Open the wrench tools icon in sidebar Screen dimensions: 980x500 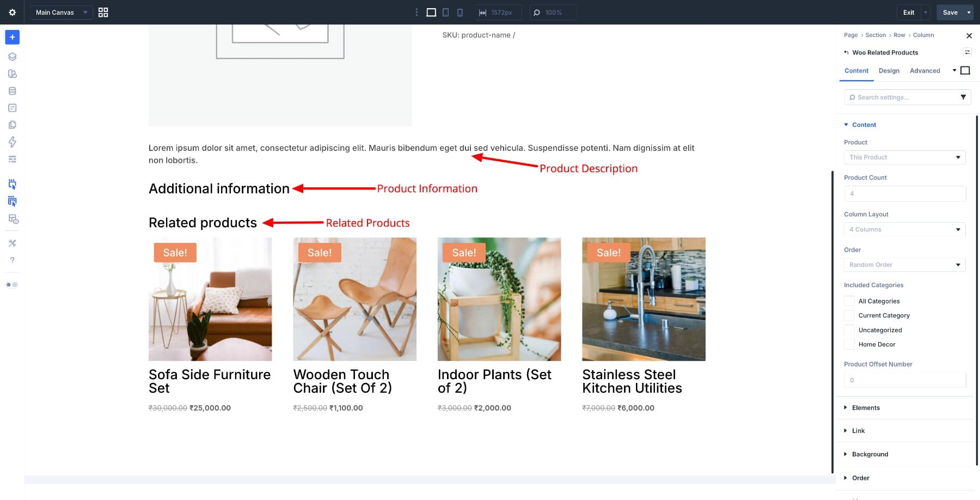(x=11, y=243)
